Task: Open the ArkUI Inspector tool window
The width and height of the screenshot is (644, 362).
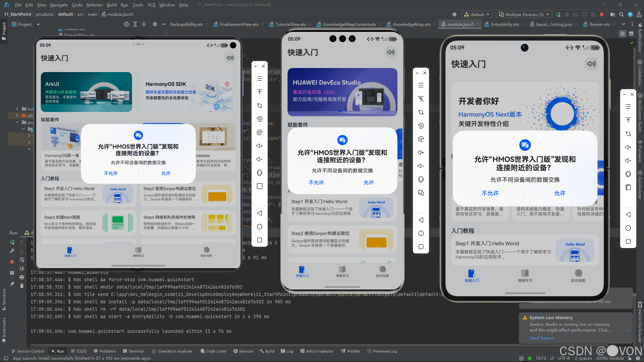Action: coord(317,351)
